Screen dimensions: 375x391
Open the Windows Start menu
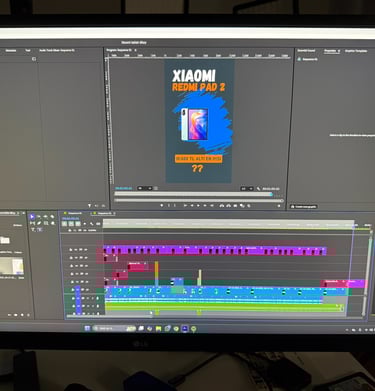pyautogui.click(x=87, y=328)
